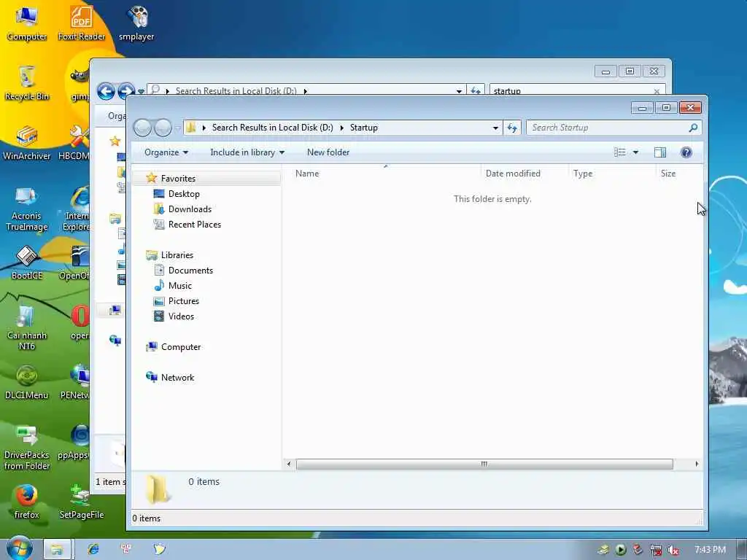
Task: Expand the address bar history dropdown
Action: click(495, 128)
